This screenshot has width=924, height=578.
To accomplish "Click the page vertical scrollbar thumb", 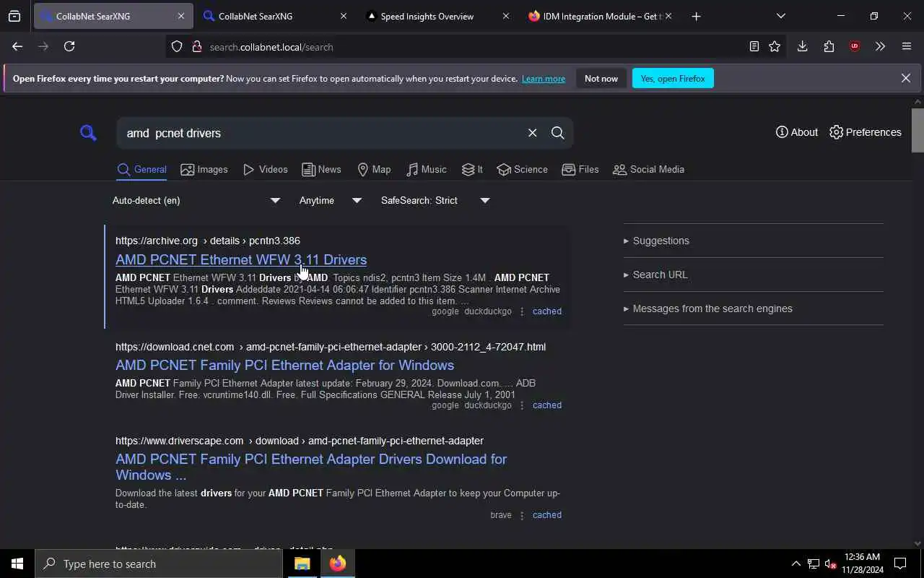I will pos(918,130).
